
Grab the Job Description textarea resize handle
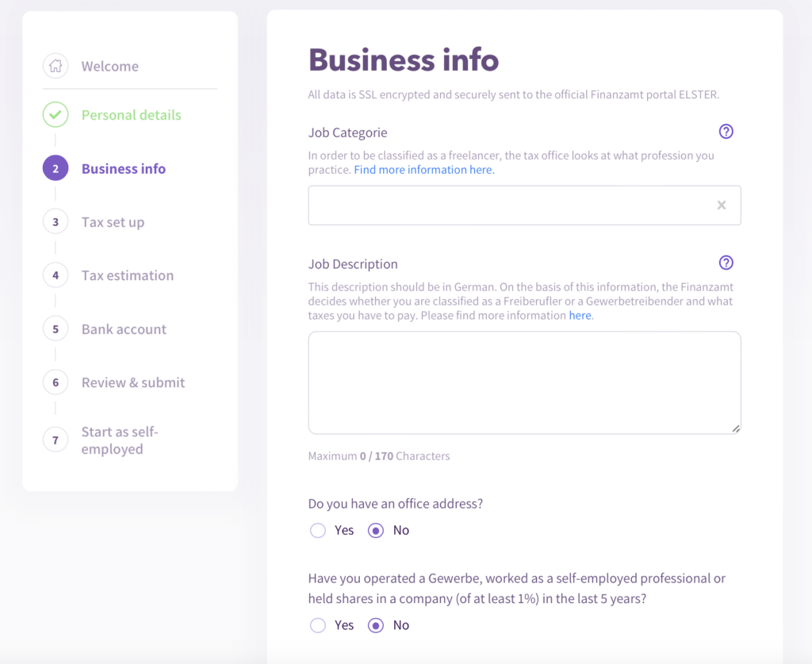[x=736, y=429]
